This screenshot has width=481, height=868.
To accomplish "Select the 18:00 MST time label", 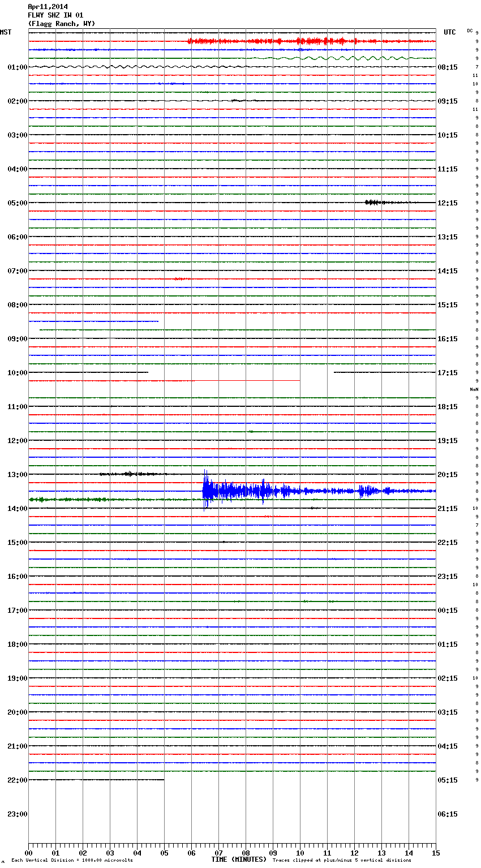I will (18, 644).
